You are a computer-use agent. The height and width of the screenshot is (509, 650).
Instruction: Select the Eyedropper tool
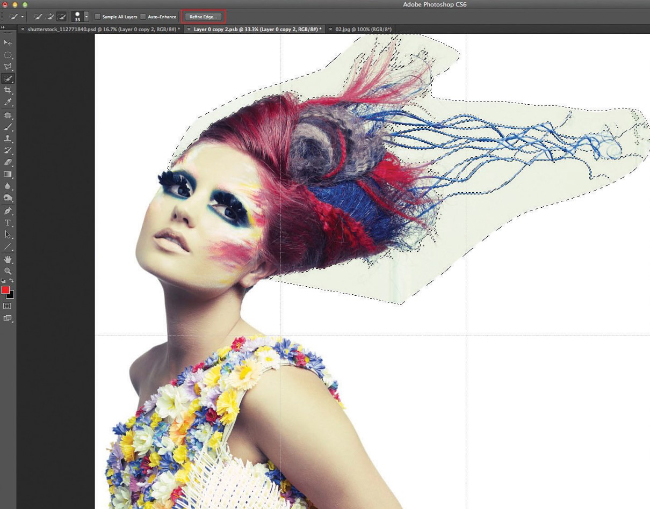point(8,102)
